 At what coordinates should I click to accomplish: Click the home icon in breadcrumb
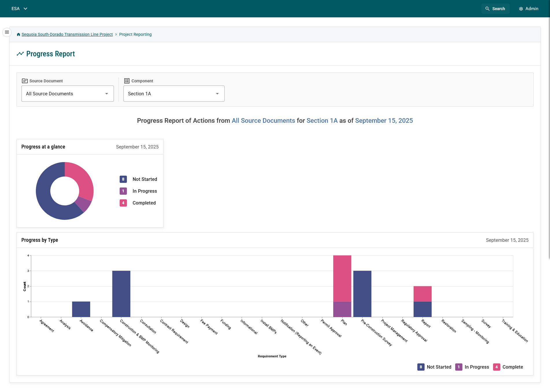18,35
